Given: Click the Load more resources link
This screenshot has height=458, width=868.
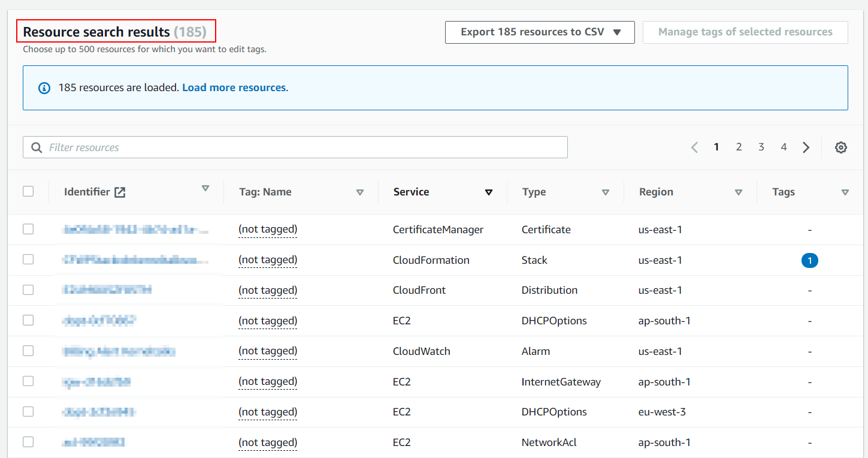Looking at the screenshot, I should point(234,88).
